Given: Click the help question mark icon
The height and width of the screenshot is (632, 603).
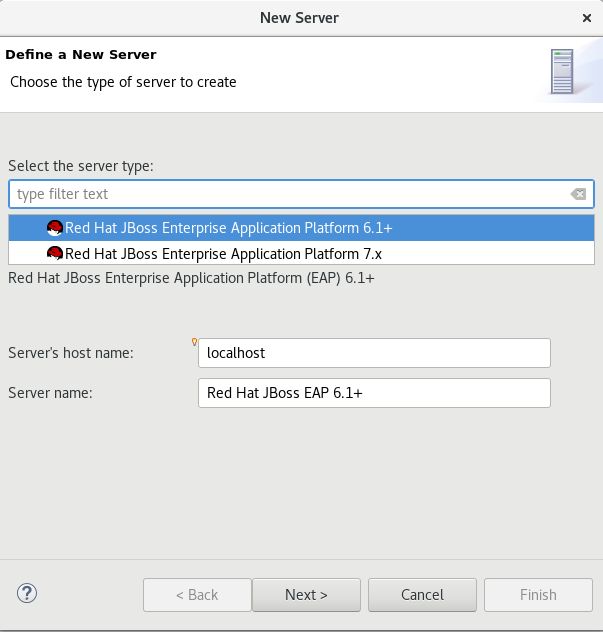Looking at the screenshot, I should tap(27, 593).
